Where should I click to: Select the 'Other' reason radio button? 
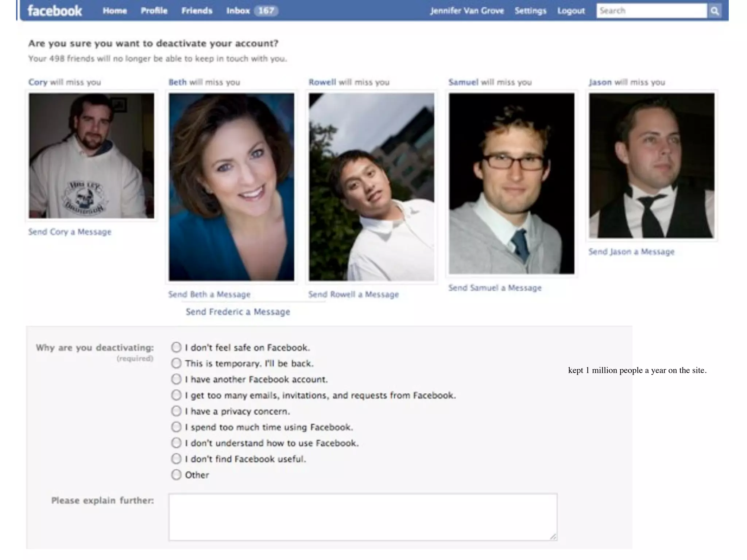click(176, 475)
